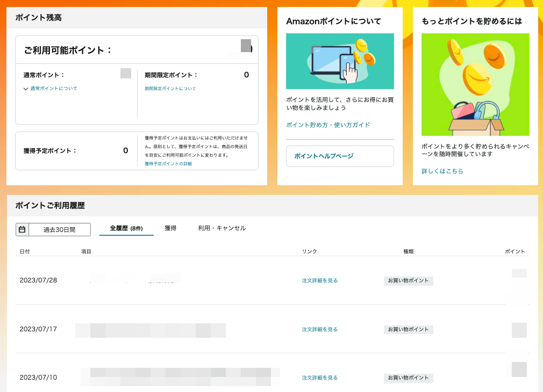Click お買い物ポイント tag on 2023/07/28 row
The image size is (543, 392).
[x=408, y=281]
